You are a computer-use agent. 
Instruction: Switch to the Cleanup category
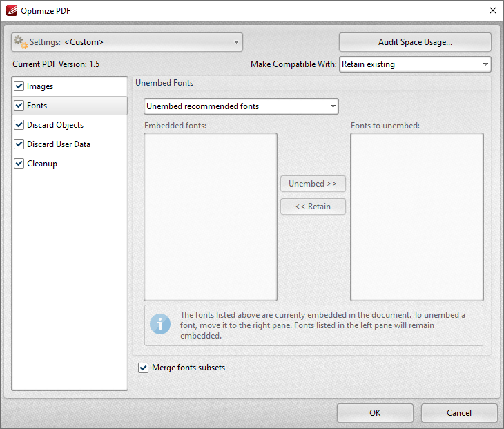point(42,164)
